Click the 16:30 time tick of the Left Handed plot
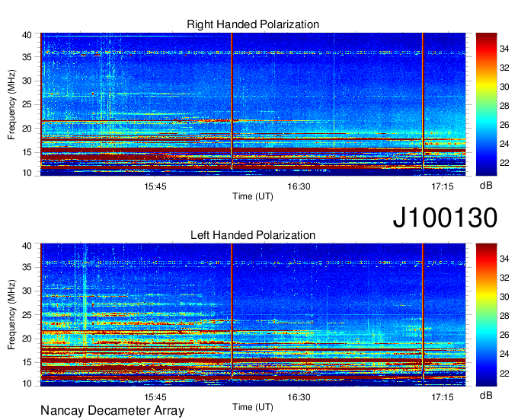 tap(299, 397)
